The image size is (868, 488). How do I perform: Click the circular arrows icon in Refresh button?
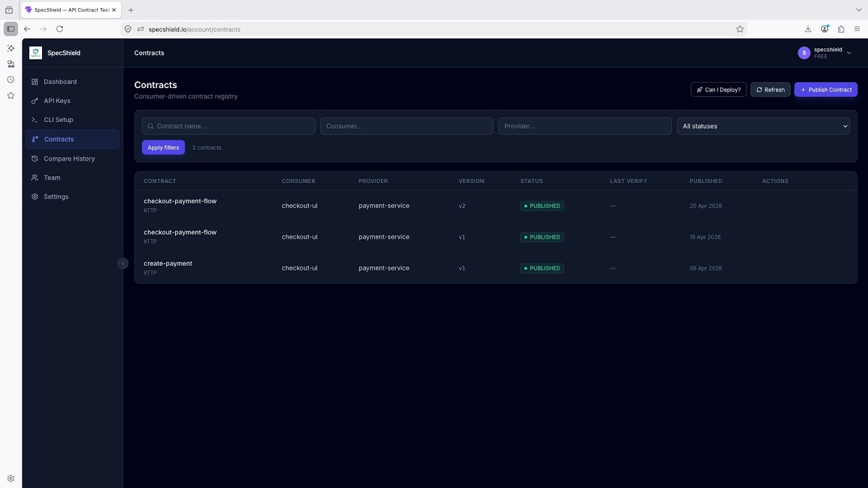pyautogui.click(x=759, y=89)
